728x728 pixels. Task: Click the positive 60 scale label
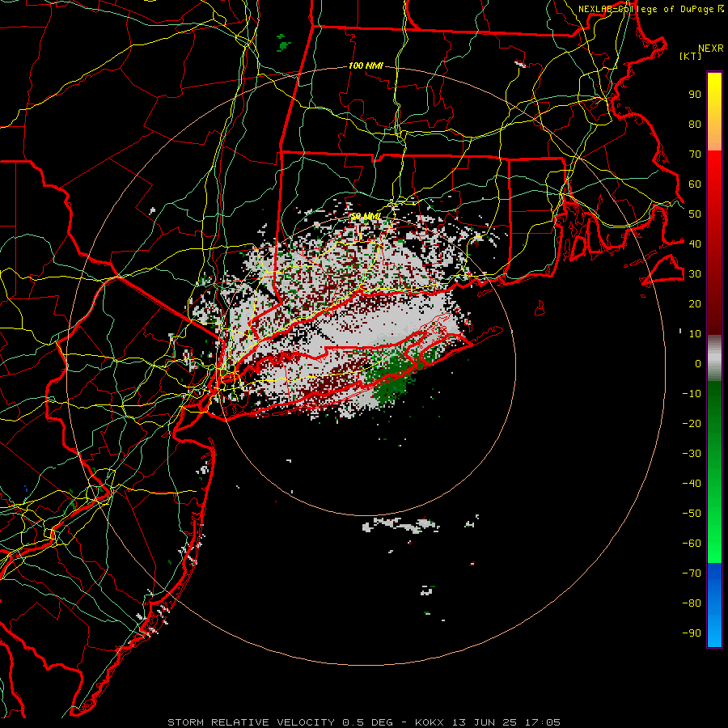695,184
